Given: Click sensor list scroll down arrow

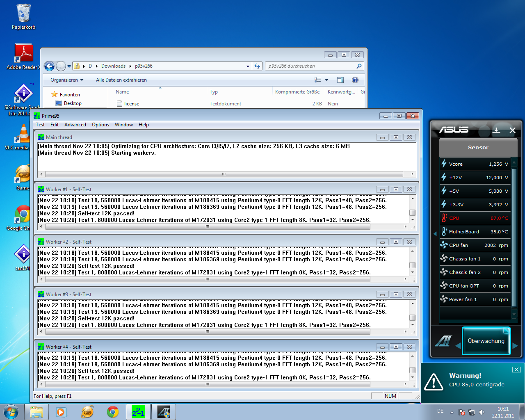Looking at the screenshot, I should [x=514, y=315].
